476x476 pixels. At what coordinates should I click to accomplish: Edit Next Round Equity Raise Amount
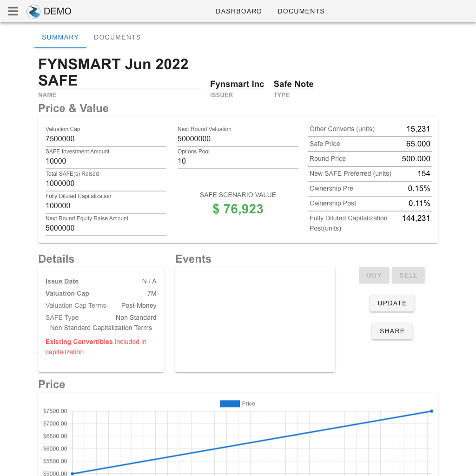click(x=106, y=228)
